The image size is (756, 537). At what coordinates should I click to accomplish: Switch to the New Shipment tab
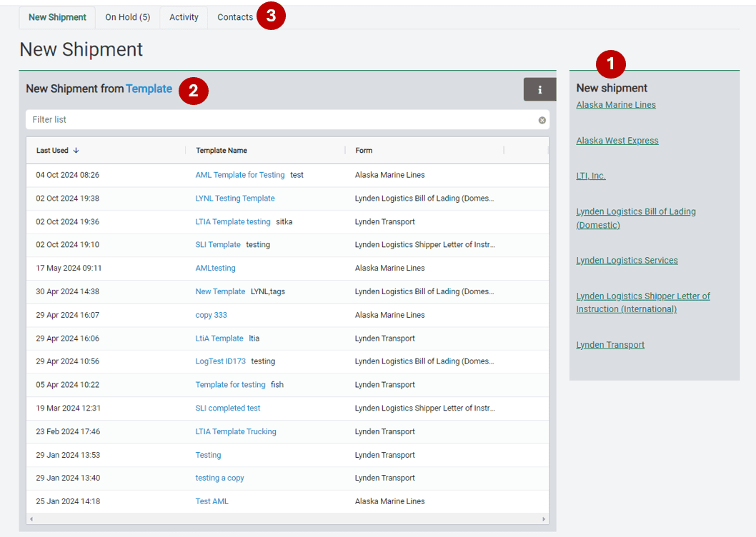click(x=57, y=17)
